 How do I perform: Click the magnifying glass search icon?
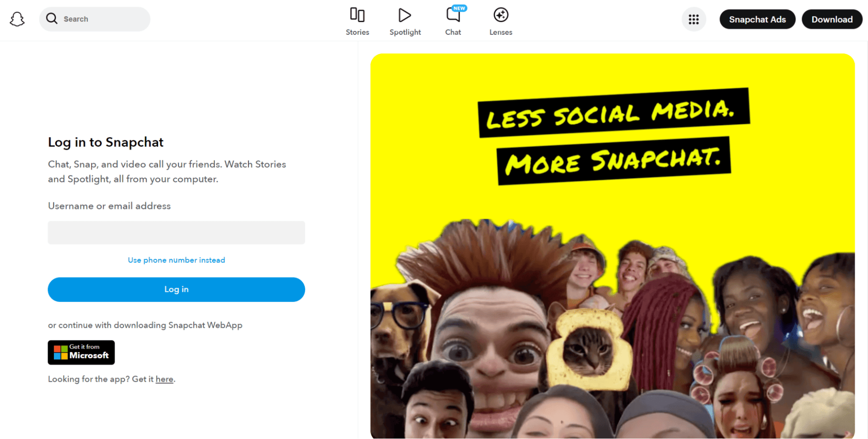tap(52, 19)
